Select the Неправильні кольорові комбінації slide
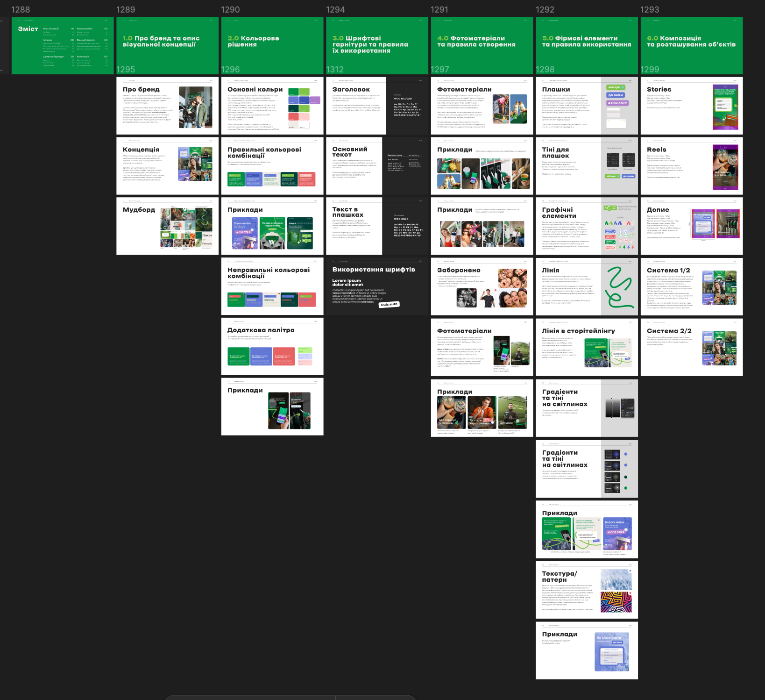This screenshot has height=700, width=765. pyautogui.click(x=272, y=286)
